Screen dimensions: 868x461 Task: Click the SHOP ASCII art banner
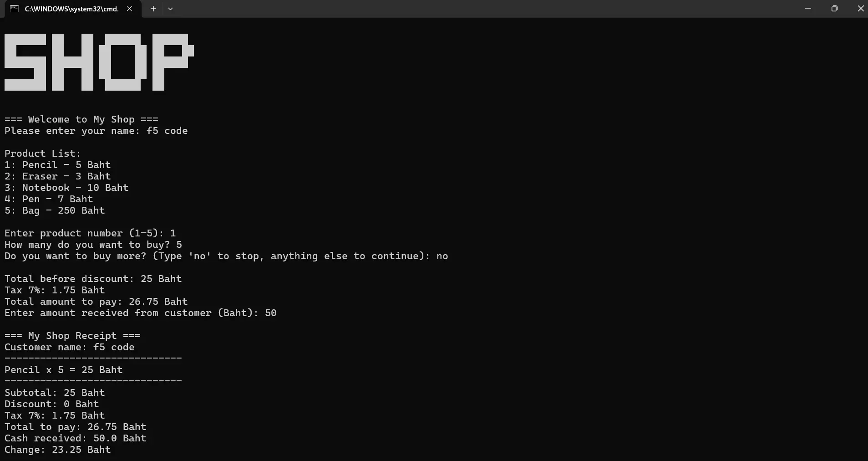(98, 62)
